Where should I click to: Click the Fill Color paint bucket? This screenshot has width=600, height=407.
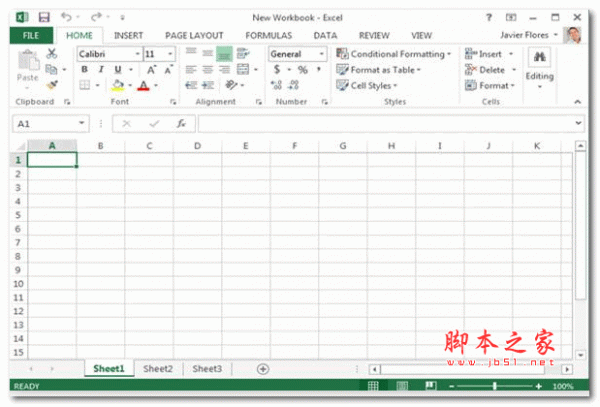tap(118, 85)
